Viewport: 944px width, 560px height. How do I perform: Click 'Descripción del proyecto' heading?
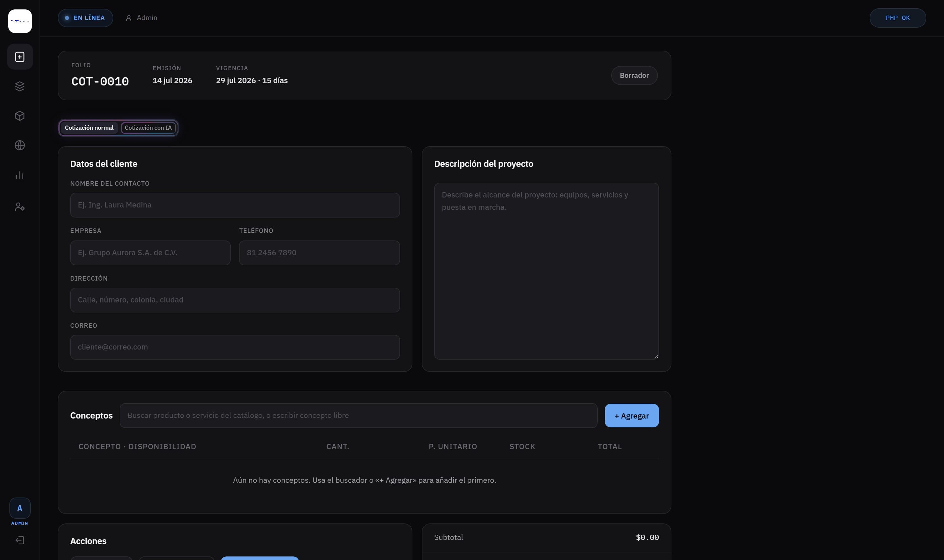click(484, 164)
